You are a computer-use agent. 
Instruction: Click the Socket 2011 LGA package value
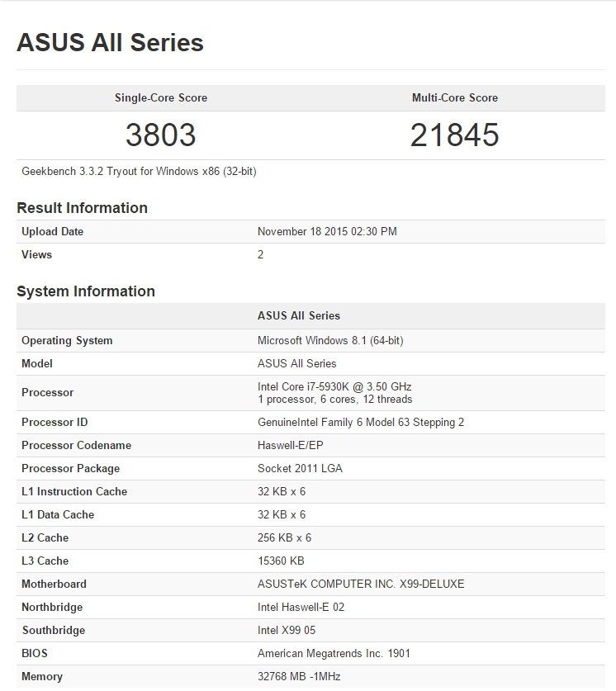[x=300, y=469]
